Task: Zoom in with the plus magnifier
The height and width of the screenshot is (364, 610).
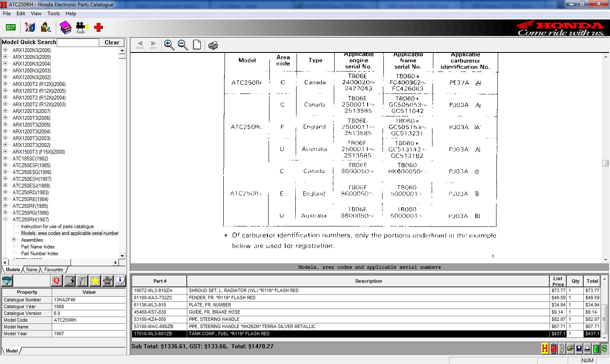Action: point(169,45)
